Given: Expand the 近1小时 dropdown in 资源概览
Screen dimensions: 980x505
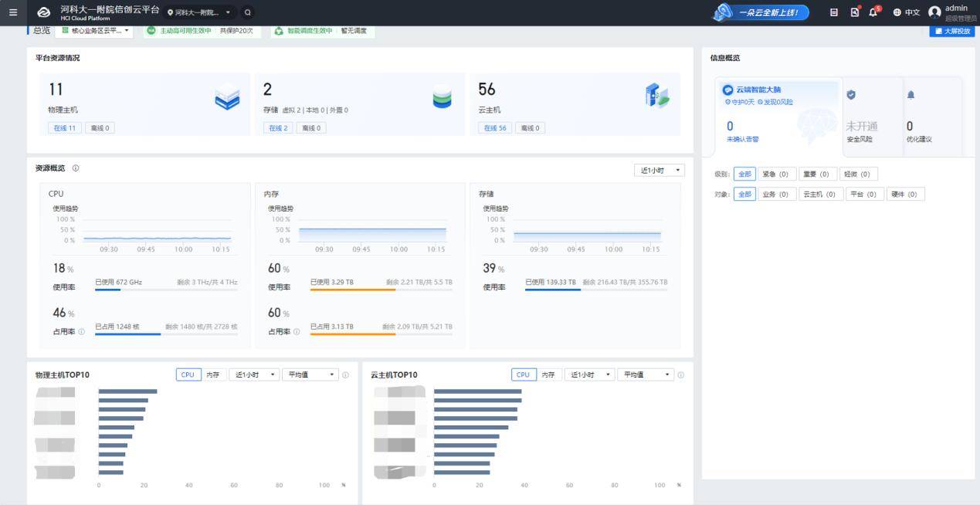Looking at the screenshot, I should pyautogui.click(x=659, y=170).
